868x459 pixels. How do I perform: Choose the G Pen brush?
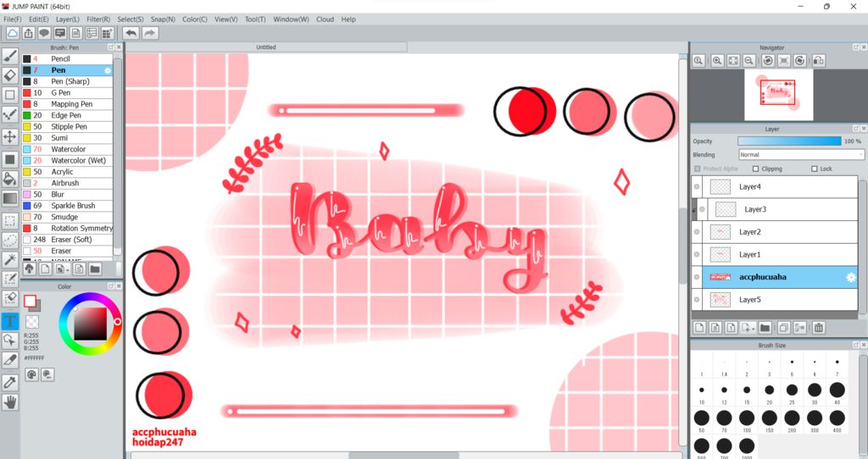(67, 93)
